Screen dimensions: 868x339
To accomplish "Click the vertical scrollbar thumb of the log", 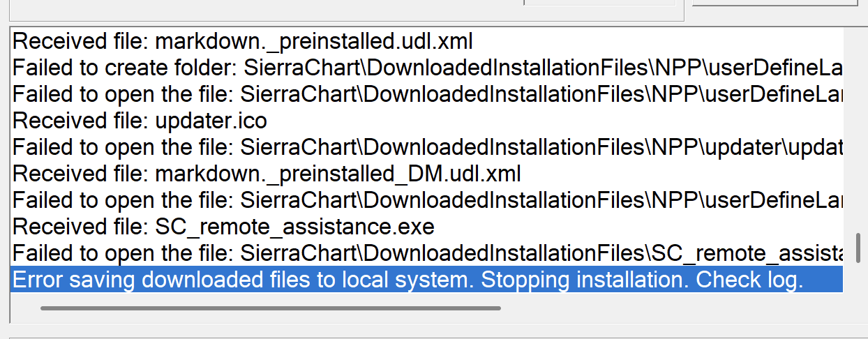I will point(858,248).
